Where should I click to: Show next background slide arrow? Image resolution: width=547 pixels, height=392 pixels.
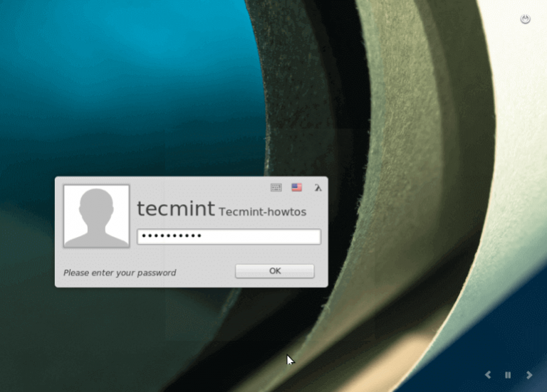(x=529, y=375)
